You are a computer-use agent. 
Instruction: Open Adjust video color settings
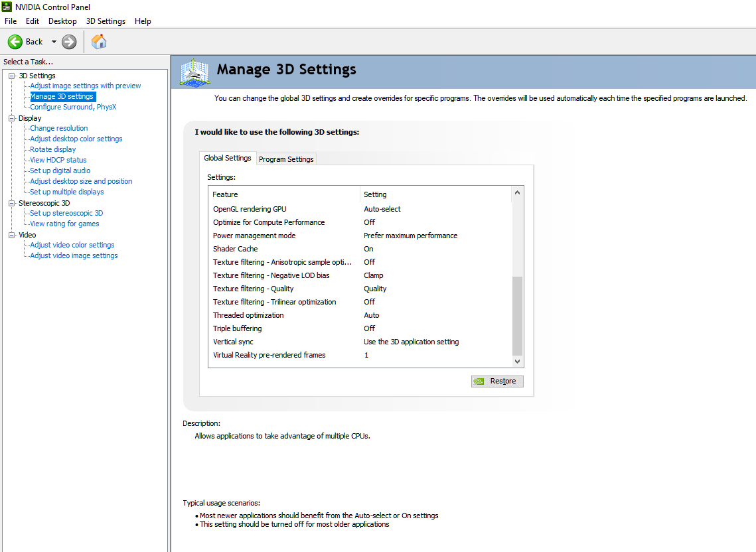(72, 245)
